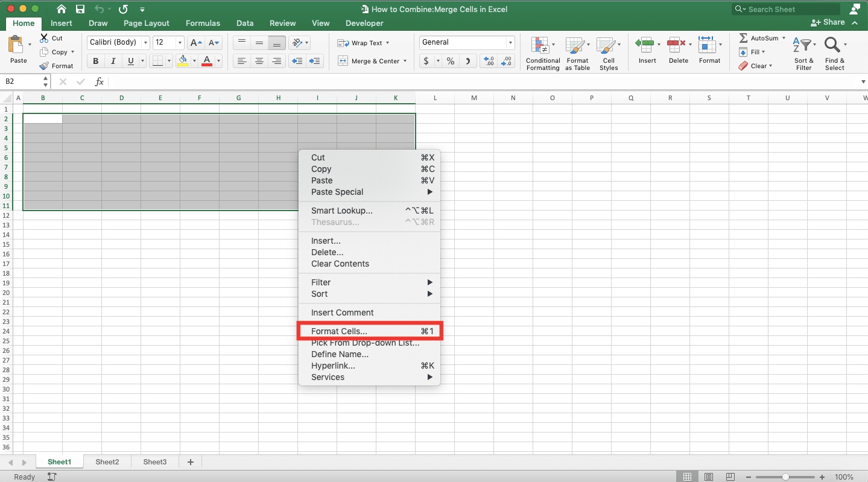The image size is (868, 482).
Task: Click the Percent style icon
Action: point(449,60)
